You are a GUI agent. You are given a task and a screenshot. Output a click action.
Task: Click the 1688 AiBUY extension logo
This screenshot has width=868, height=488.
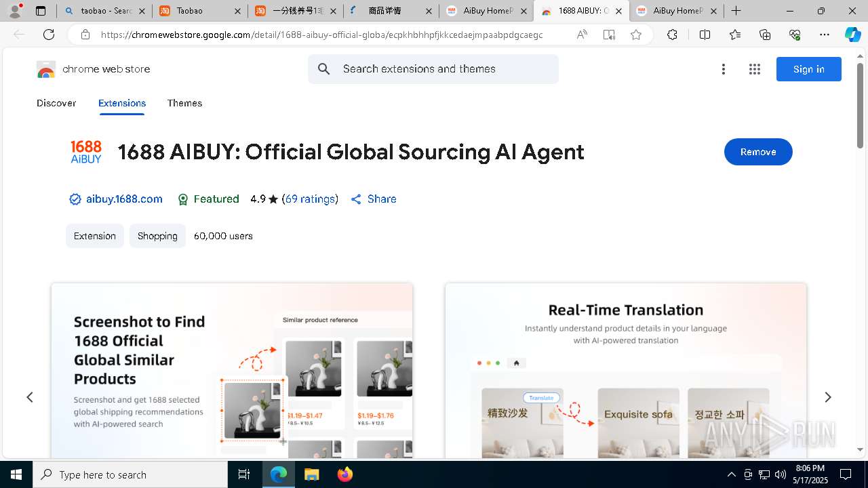click(x=86, y=152)
